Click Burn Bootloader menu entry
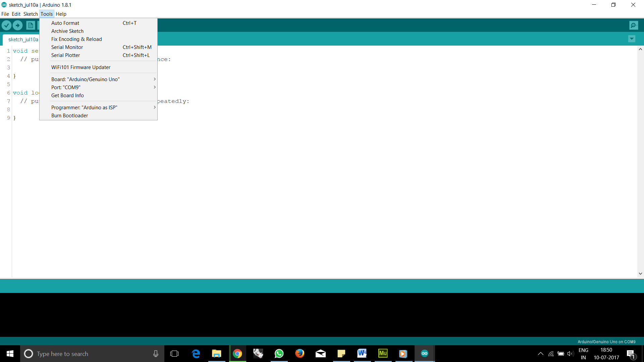 [x=98, y=116]
